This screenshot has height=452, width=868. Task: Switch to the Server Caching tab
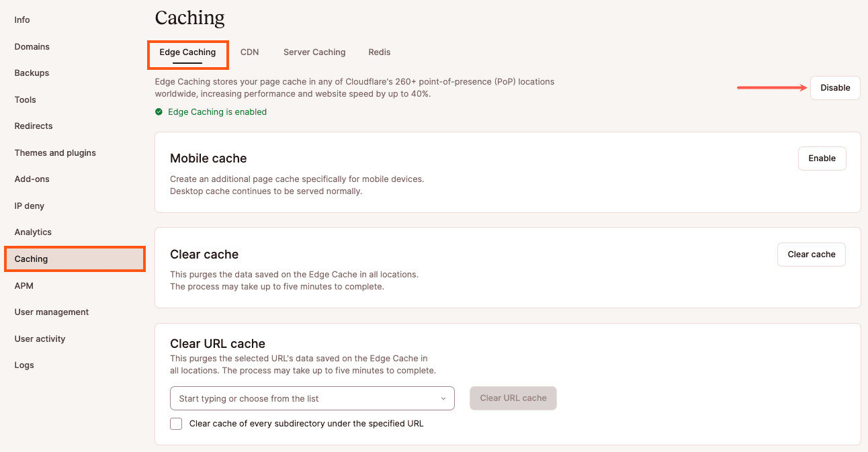[x=314, y=52]
